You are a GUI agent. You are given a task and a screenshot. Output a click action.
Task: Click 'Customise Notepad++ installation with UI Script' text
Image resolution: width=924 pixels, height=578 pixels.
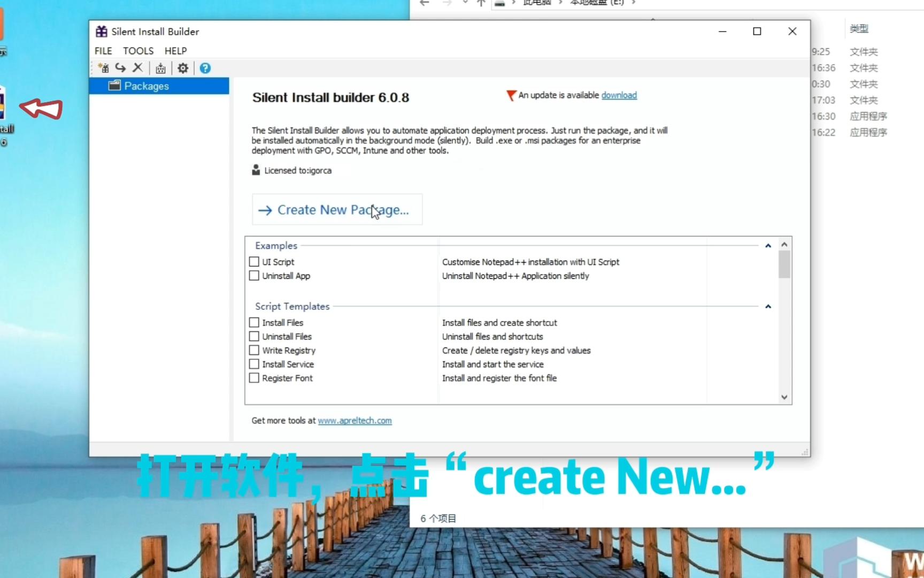click(x=530, y=262)
